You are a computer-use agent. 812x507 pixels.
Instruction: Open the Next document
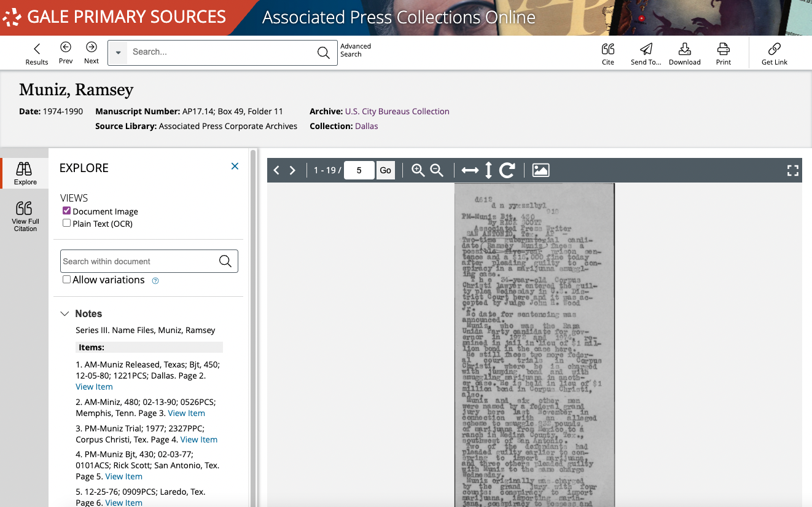click(92, 53)
